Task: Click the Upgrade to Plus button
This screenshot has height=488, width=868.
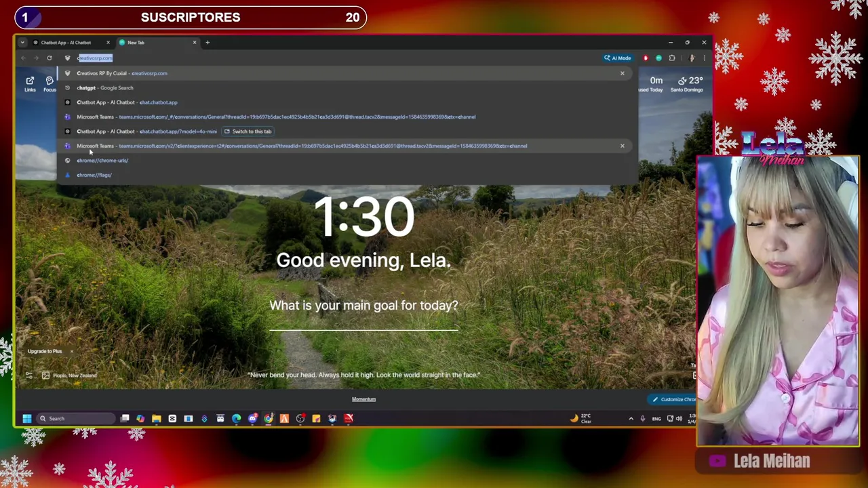Action: coord(45,351)
